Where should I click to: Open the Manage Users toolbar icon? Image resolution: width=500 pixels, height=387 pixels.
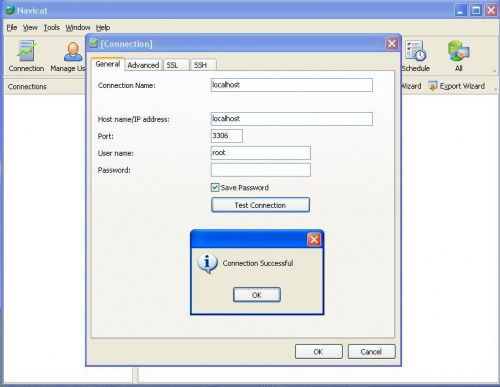pos(68,56)
